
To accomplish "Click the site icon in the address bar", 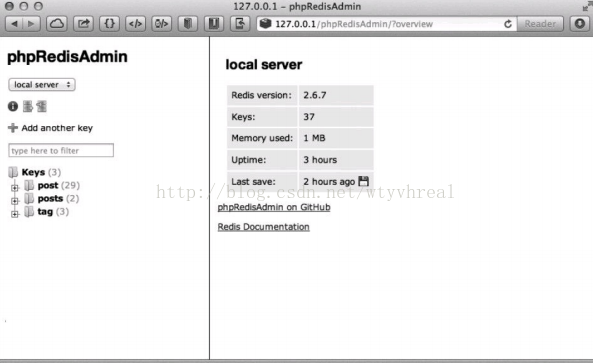I will click(265, 24).
